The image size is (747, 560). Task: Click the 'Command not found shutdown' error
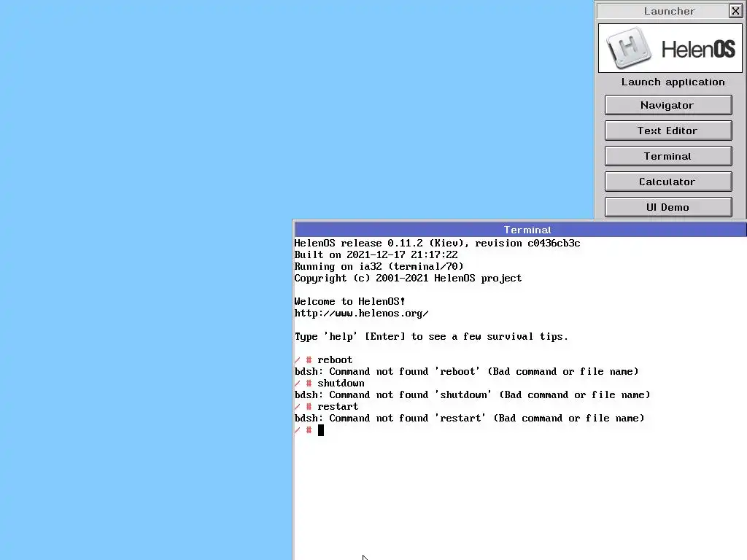[x=472, y=394]
